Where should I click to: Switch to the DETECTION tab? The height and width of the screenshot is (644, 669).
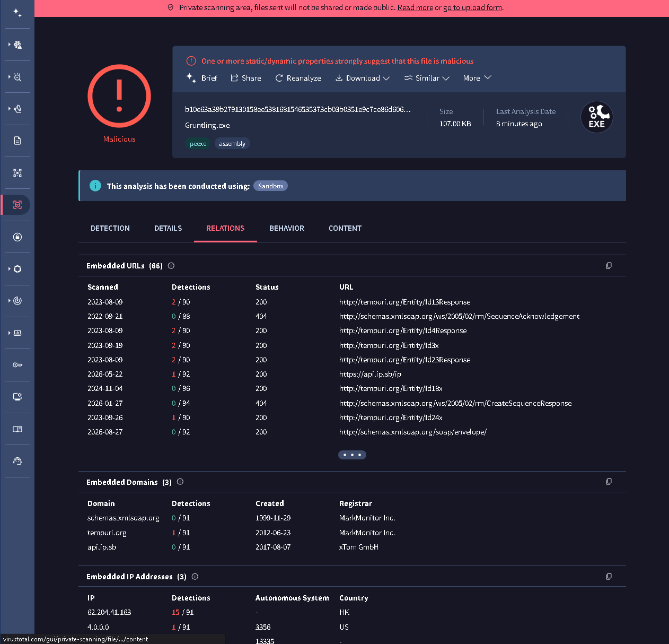pyautogui.click(x=110, y=228)
